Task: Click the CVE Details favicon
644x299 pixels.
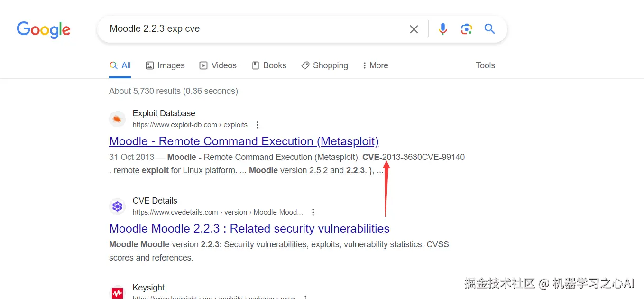Action: 118,206
